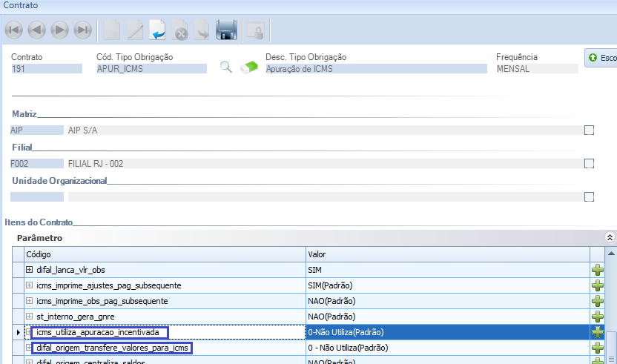Jump to the last record
617x364 pixels.
point(83,30)
